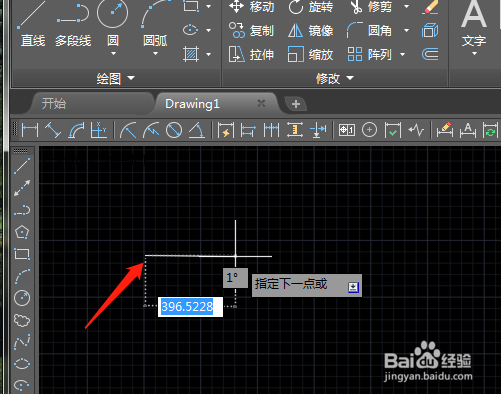
Task: Start the 阵列 (Array) command
Action: [x=369, y=54]
